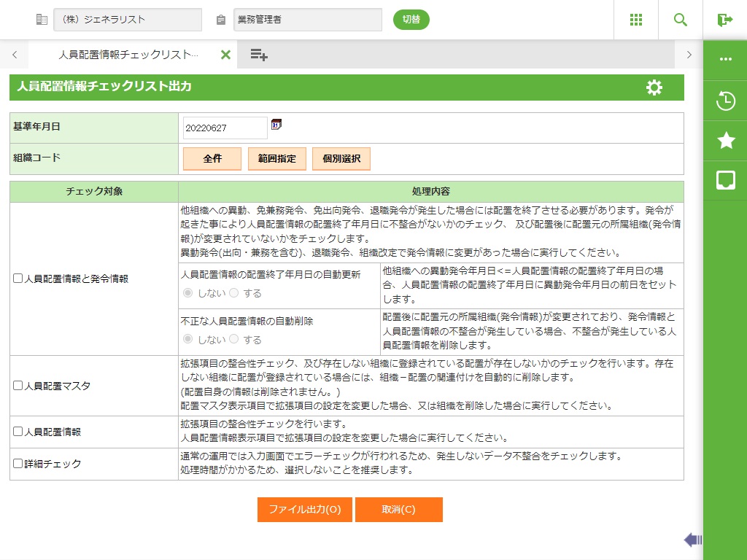The height and width of the screenshot is (560, 747).
Task: Select the 人員配置情報チェックリスト tab
Action: [128, 55]
